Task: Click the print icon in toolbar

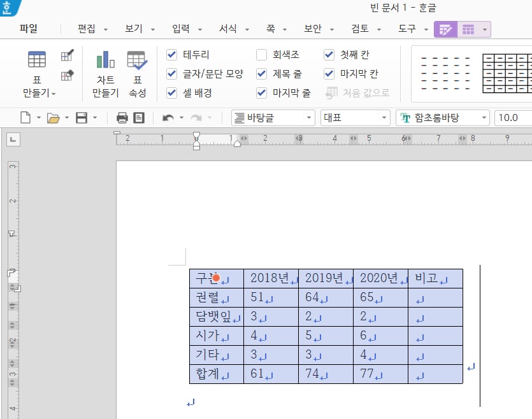Action: coord(122,118)
